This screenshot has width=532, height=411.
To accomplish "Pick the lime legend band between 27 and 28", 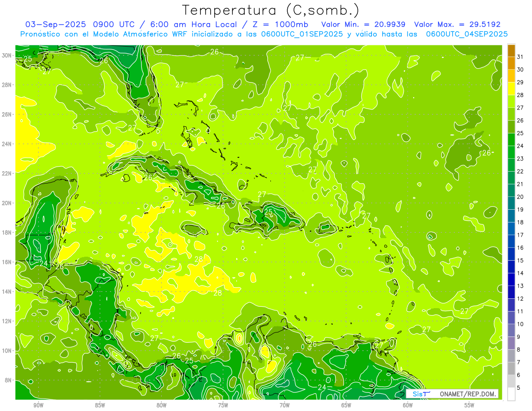I will (511, 102).
